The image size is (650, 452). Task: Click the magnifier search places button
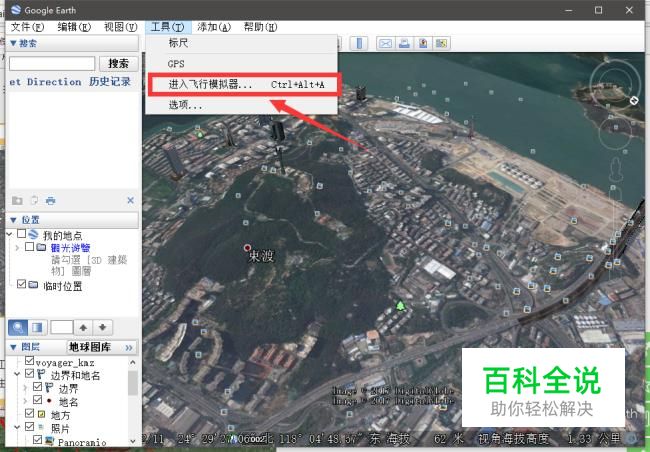point(18,328)
